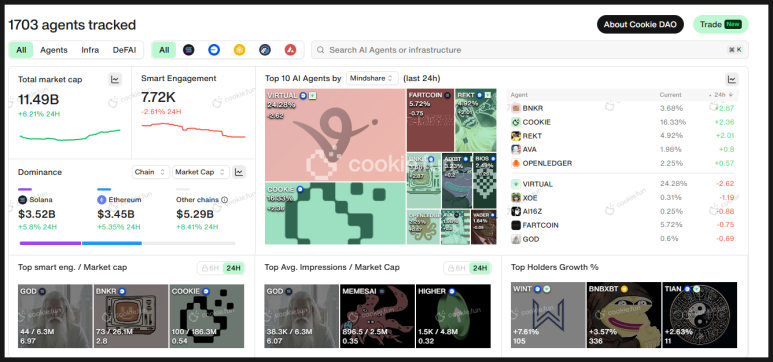Select the All chains filter
This screenshot has height=362, width=773.
[x=164, y=50]
